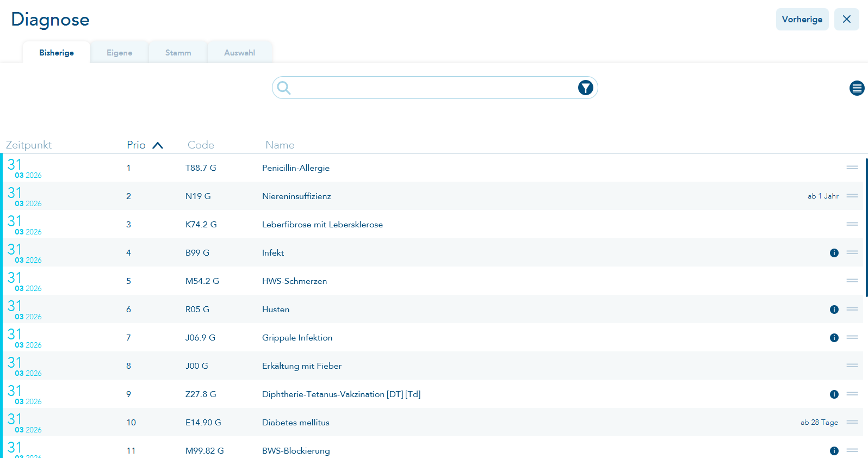Open info for Diphtherie-Tetanus-Vakzination row
868x458 pixels.
834,394
